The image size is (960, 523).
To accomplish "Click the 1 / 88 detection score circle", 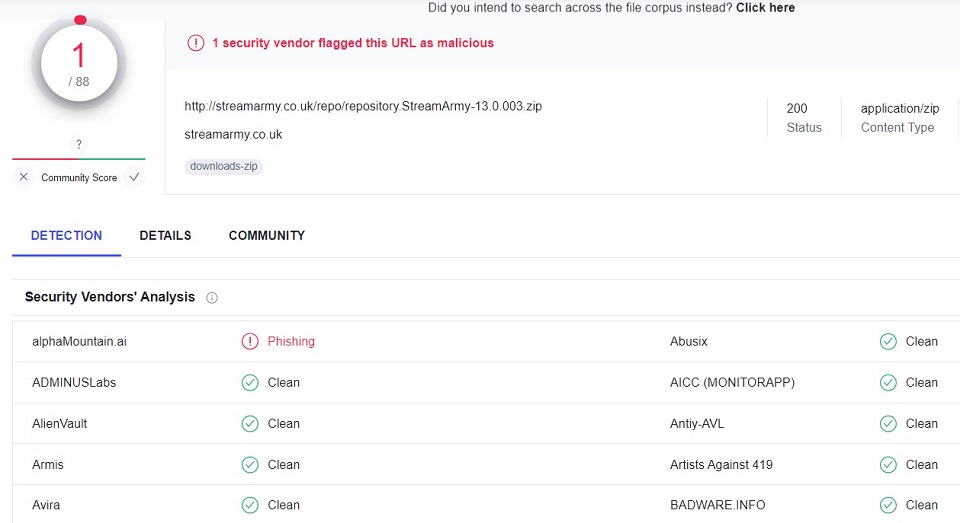I will point(79,64).
